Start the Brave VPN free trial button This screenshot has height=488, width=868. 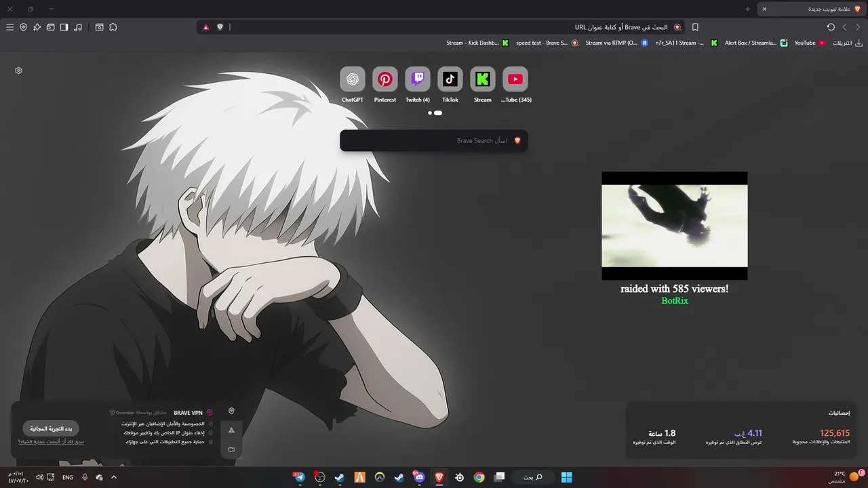tap(51, 429)
